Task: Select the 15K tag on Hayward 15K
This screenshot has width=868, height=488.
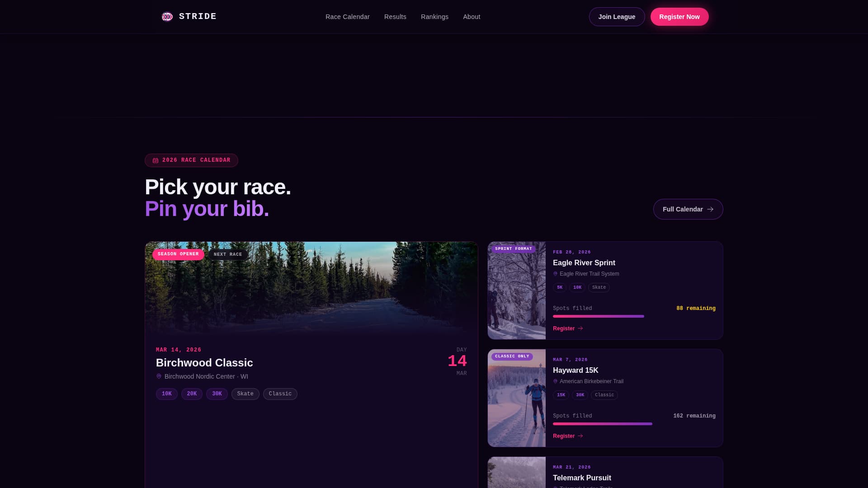Action: coord(561,395)
